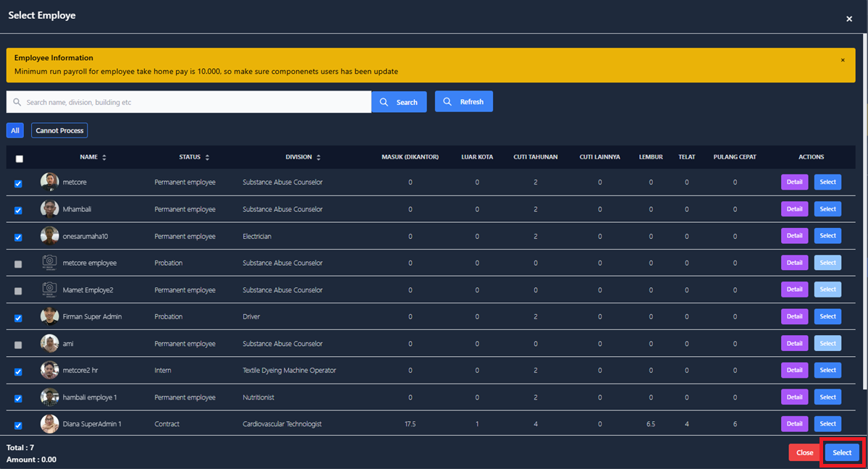The height and width of the screenshot is (469, 868).
Task: Click Diana SuperAdmin 1's profile photo
Action: pos(49,423)
